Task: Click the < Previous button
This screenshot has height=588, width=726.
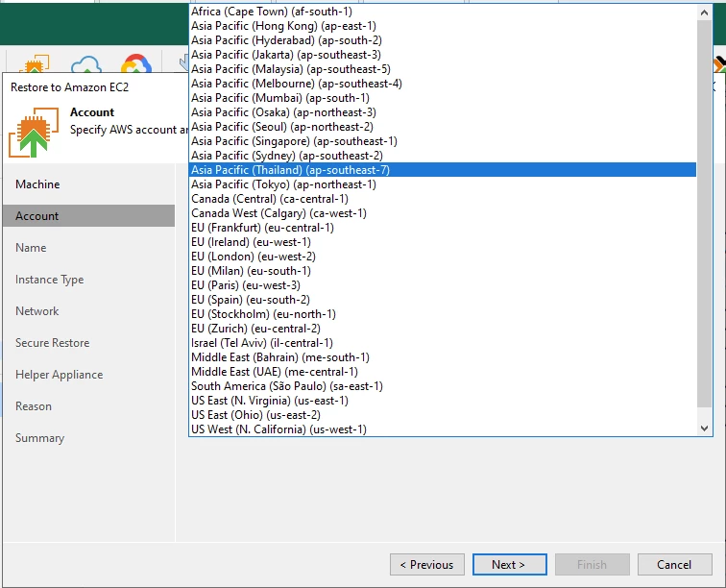Action: click(427, 564)
